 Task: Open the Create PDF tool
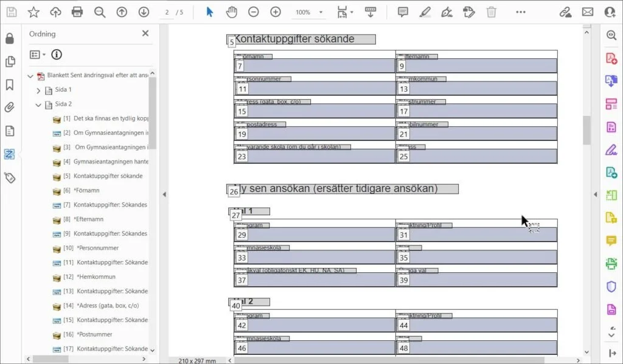(611, 58)
